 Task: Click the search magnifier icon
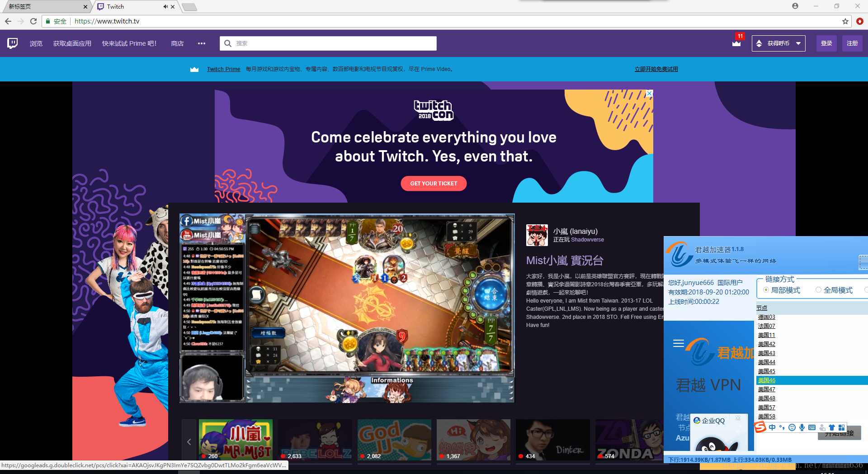coord(228,43)
